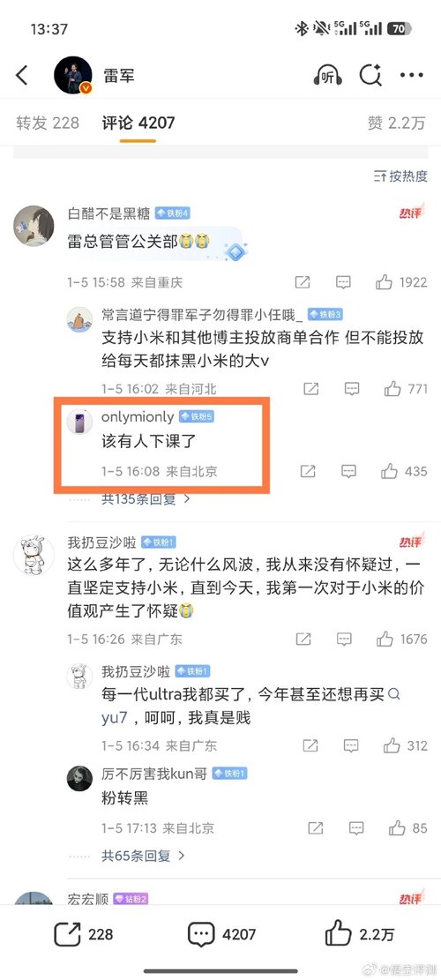Open the listen headphone icon
The image size is (441, 980).
tap(327, 76)
